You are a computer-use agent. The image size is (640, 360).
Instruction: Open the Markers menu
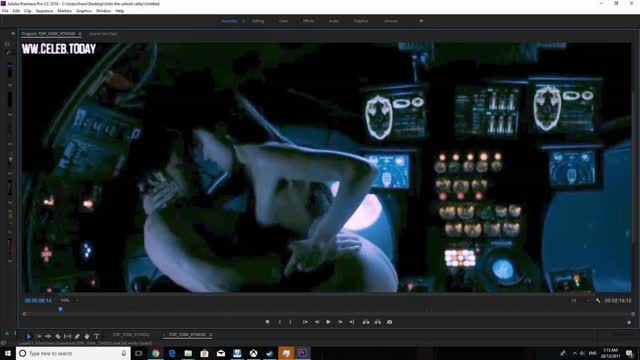(x=64, y=11)
